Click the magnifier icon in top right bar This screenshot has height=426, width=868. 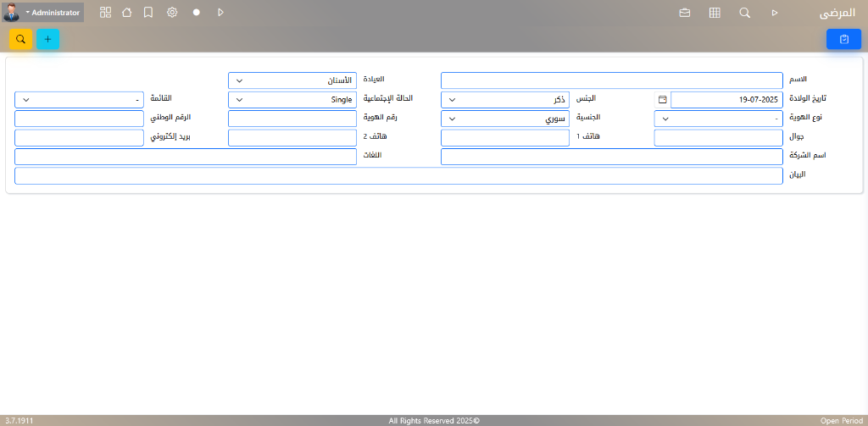click(x=744, y=13)
